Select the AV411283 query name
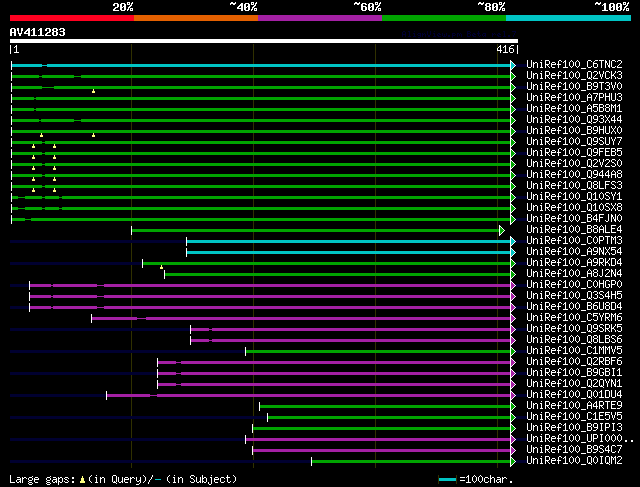 [x=38, y=32]
